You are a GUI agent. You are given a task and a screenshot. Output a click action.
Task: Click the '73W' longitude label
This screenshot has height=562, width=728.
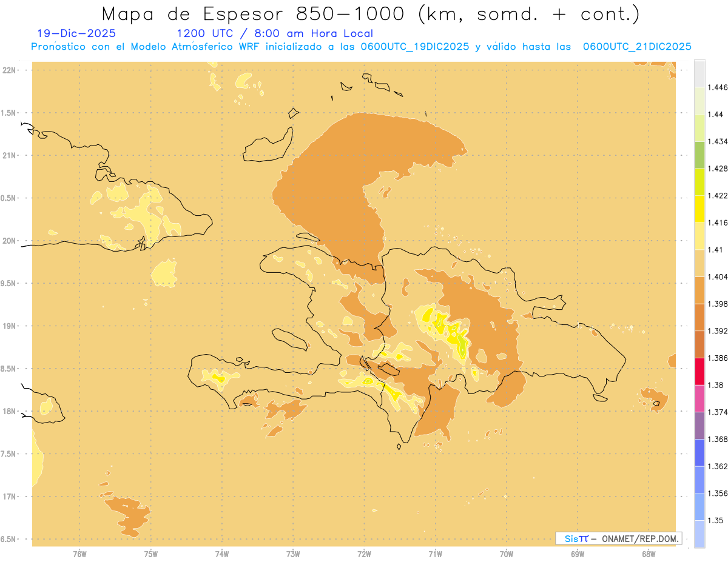click(293, 555)
